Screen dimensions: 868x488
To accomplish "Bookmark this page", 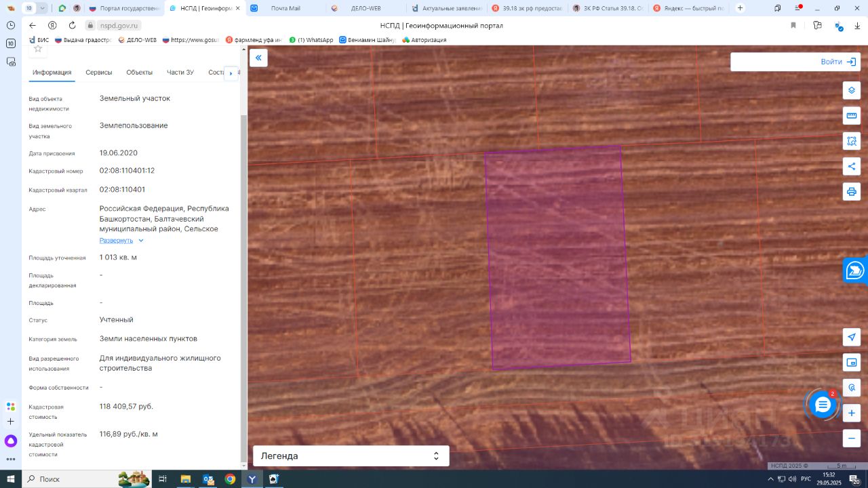I will tap(793, 25).
